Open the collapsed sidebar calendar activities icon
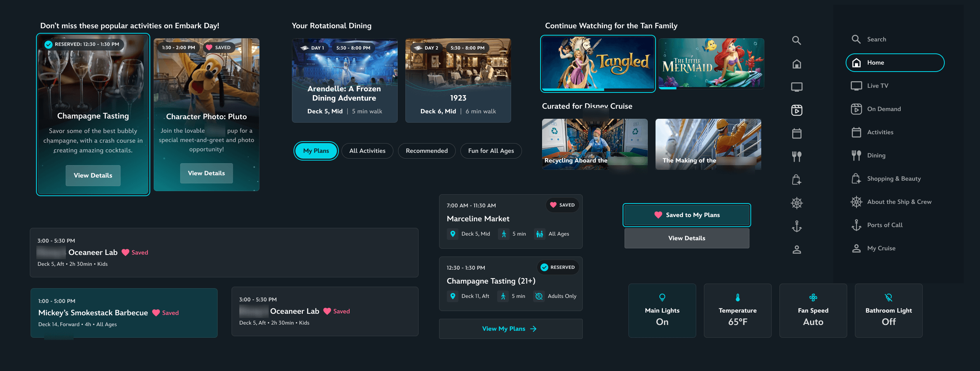 tap(796, 133)
